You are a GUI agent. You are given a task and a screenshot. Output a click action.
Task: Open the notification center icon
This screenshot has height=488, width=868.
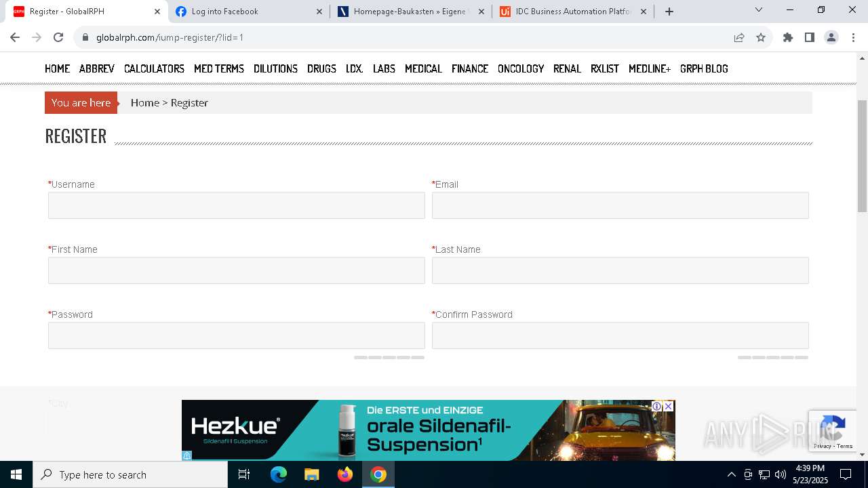point(846,474)
